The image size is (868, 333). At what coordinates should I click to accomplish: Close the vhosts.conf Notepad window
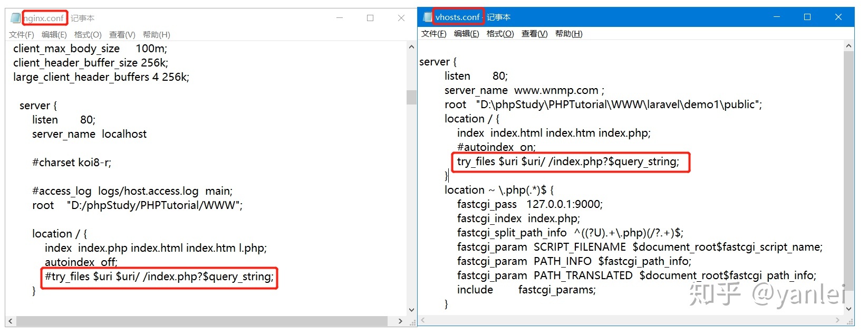point(838,17)
